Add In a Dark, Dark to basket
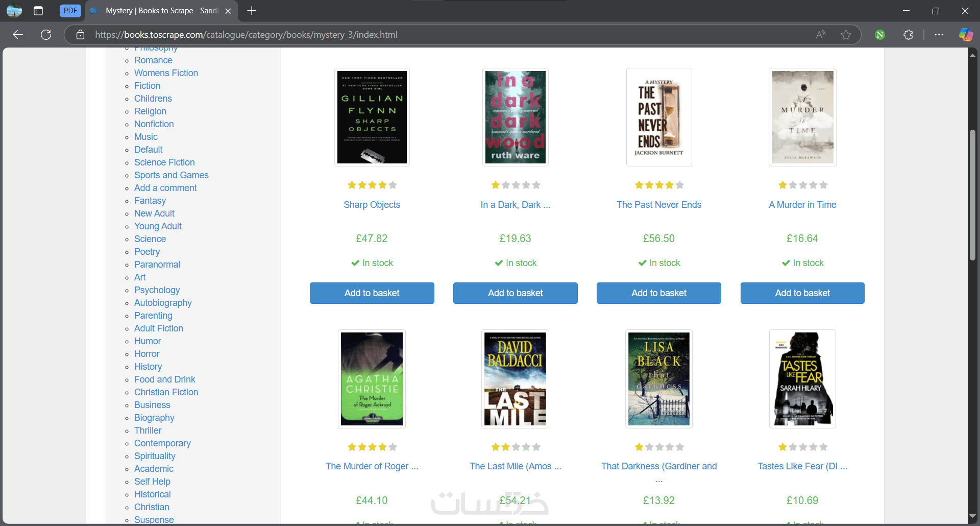980x526 pixels. (x=516, y=293)
